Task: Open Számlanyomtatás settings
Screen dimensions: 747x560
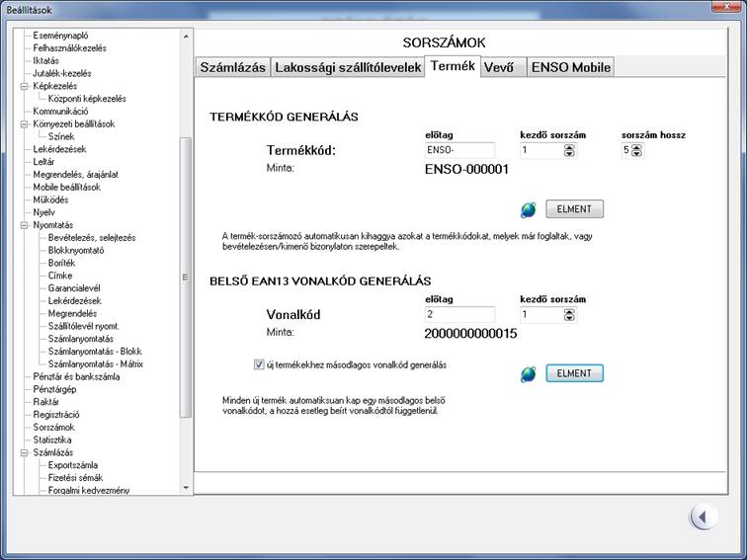Action: [x=80, y=339]
